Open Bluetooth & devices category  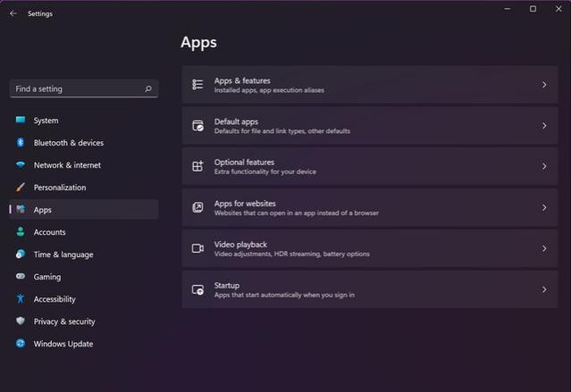point(84,143)
